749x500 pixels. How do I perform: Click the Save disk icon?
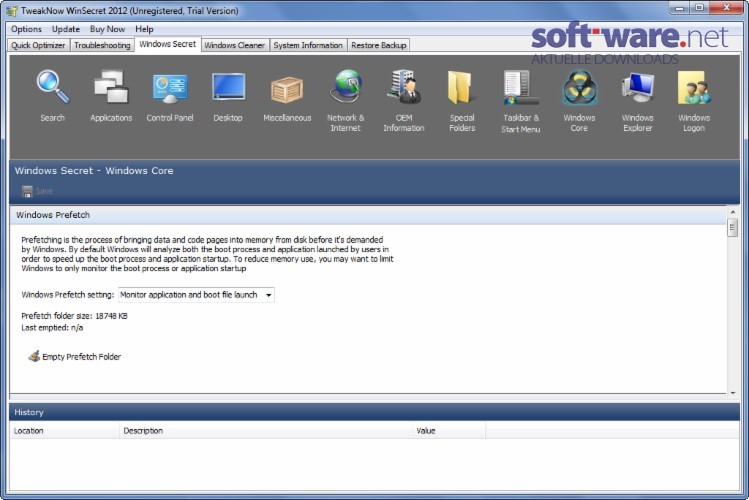click(x=27, y=191)
